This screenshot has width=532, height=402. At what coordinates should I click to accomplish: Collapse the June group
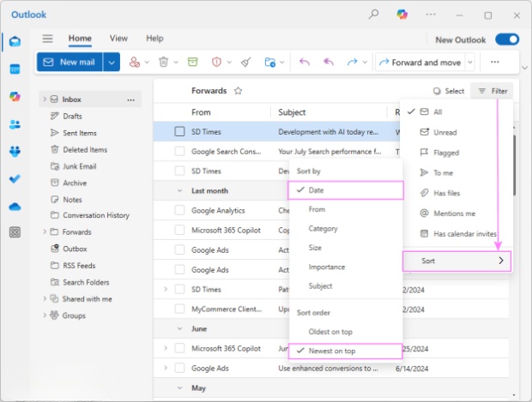coord(179,329)
